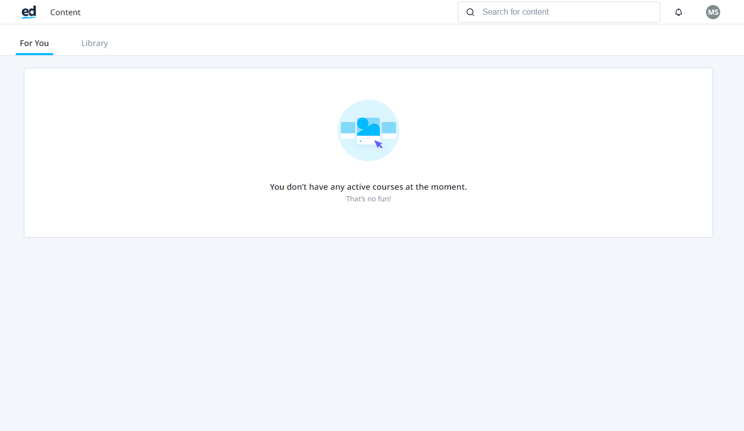Click the empty gray area below the card
This screenshot has width=744, height=431.
point(368,330)
